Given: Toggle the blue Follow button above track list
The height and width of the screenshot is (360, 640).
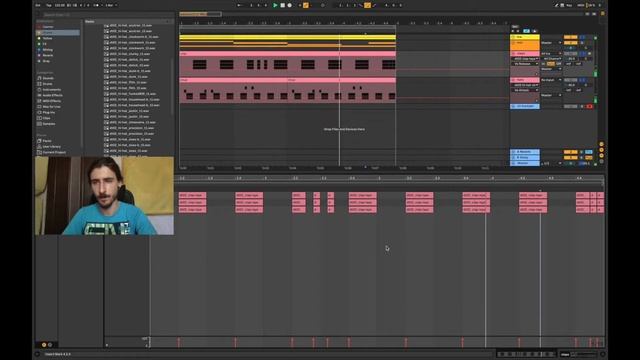Looking at the screenshot, I should pyautogui.click(x=527, y=31).
